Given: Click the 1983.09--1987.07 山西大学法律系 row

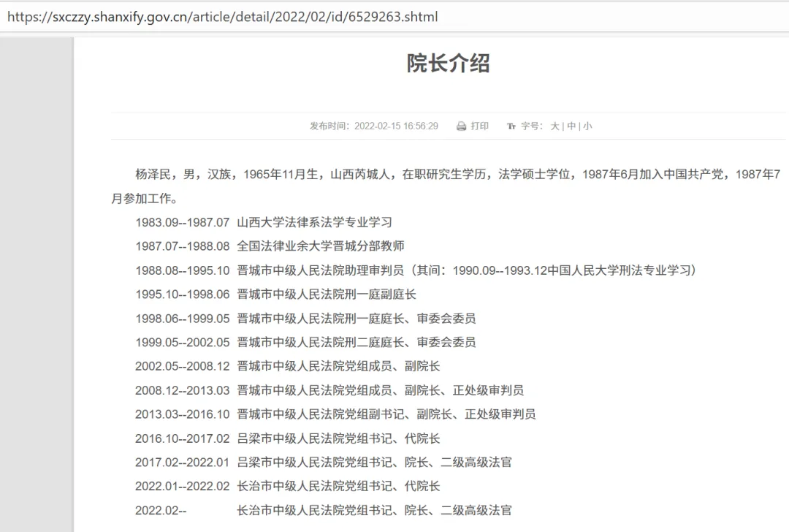Looking at the screenshot, I should point(264,222).
